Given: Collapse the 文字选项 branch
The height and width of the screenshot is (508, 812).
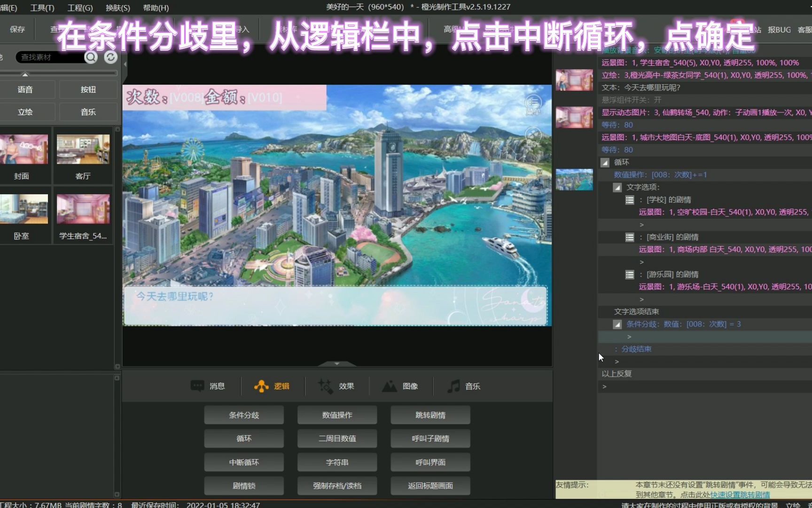Looking at the screenshot, I should tap(617, 187).
